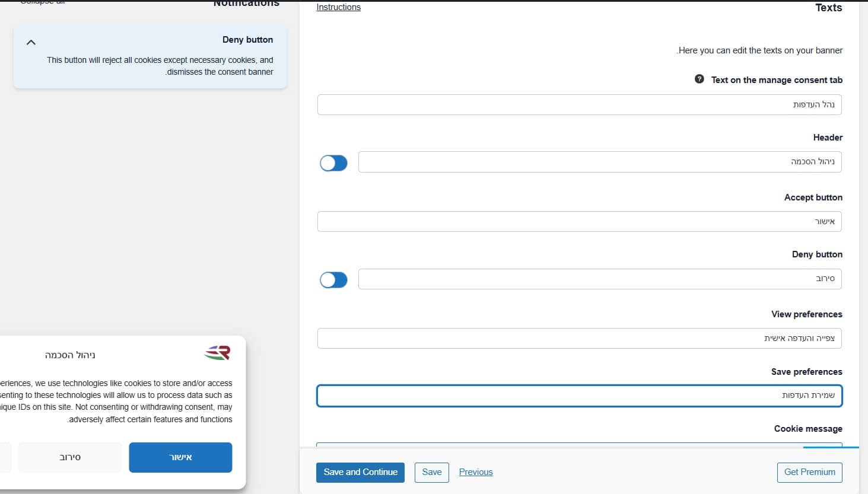Click the 'Texts' section heading
Image resolution: width=868 pixels, height=494 pixels.
click(x=828, y=8)
